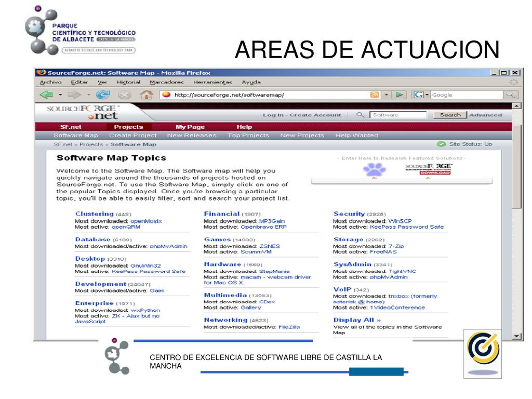The image size is (532, 399).
Task: Click the green Back arrow in Firefox
Action: coord(46,95)
